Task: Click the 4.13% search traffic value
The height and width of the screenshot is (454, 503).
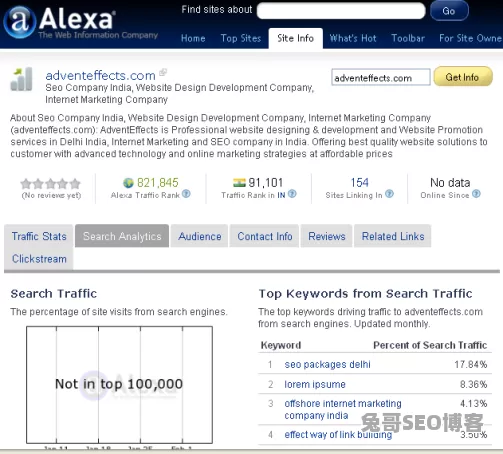Action: [x=474, y=404]
